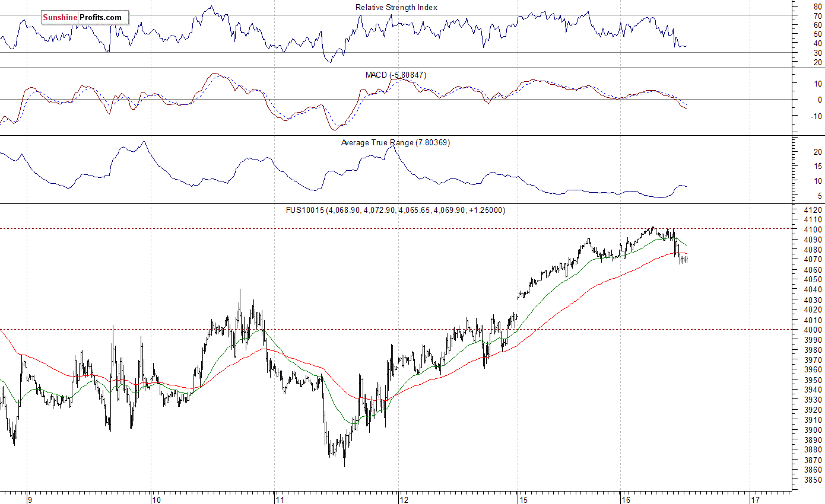Click date label 17 on time axis
825x504 pixels.
point(754,500)
